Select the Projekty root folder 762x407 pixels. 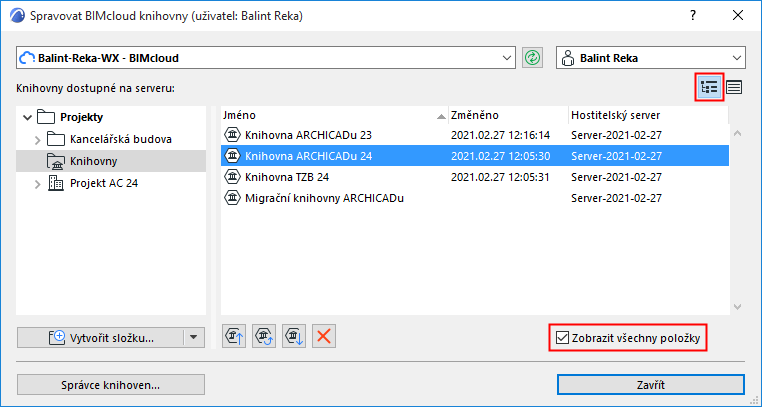(82, 117)
